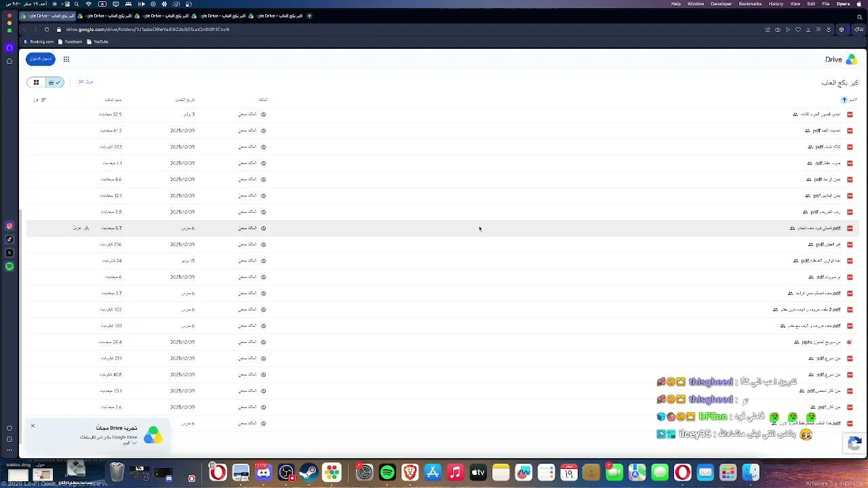Open Spotify from the Dock
The image size is (868, 488).
click(x=387, y=472)
